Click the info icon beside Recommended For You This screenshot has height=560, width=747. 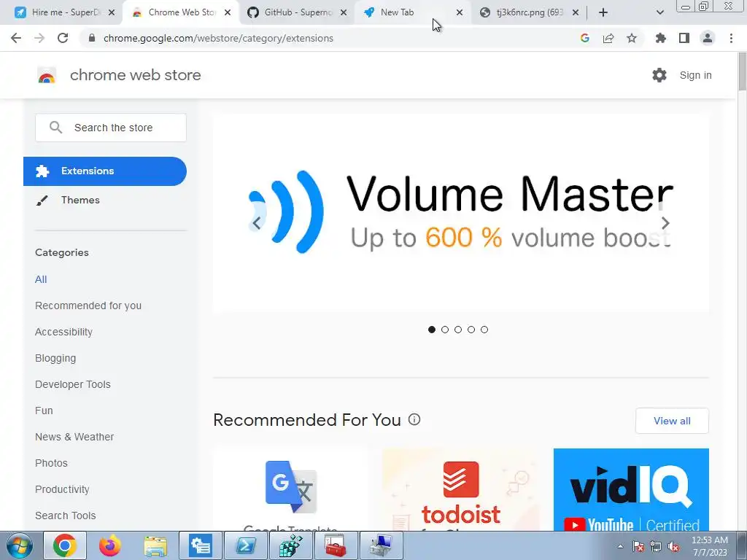tap(414, 419)
